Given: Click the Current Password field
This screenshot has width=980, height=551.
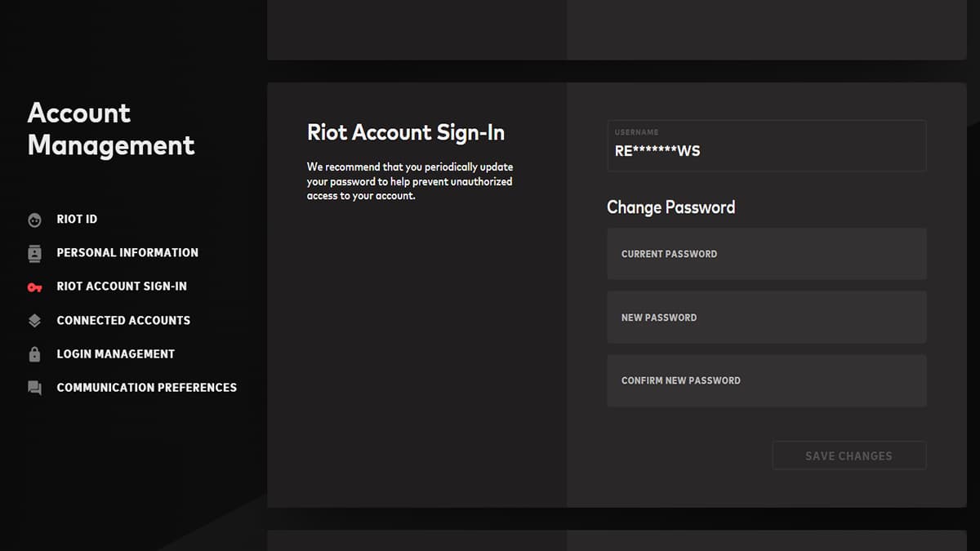Looking at the screenshot, I should click(766, 254).
